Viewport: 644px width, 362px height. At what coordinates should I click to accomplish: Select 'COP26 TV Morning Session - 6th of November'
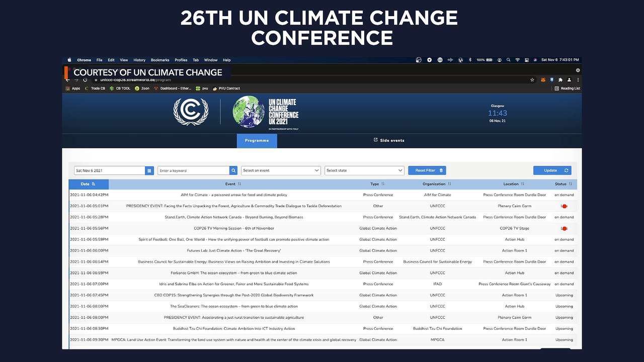[234, 228]
